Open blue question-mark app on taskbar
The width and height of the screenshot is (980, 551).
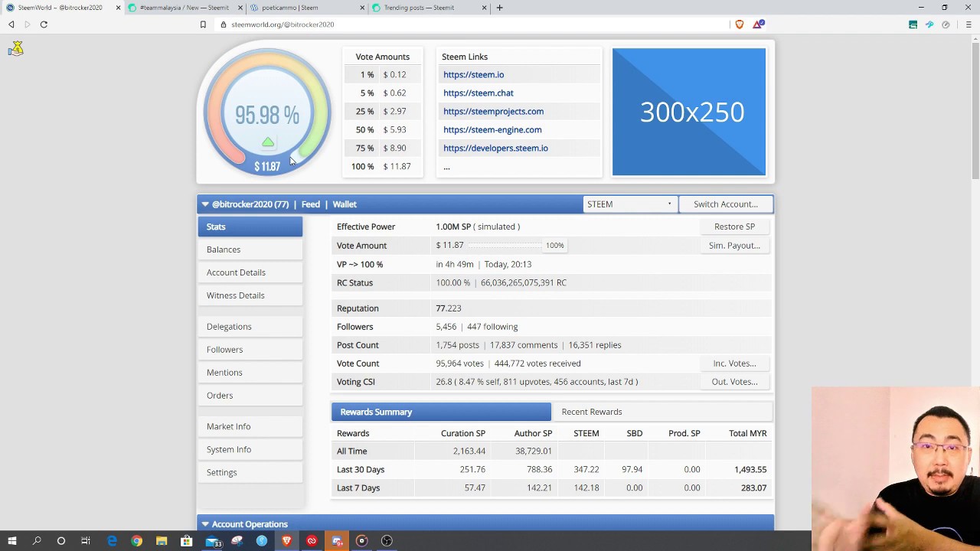(x=262, y=541)
